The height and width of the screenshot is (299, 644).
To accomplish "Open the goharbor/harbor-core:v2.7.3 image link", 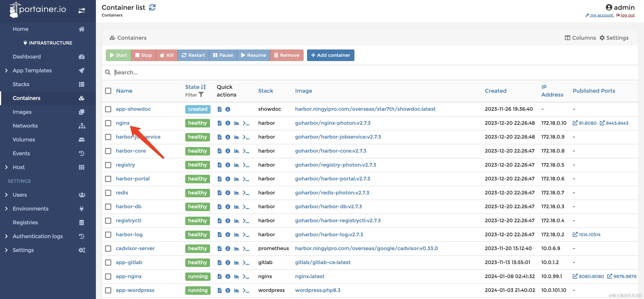I will (331, 151).
